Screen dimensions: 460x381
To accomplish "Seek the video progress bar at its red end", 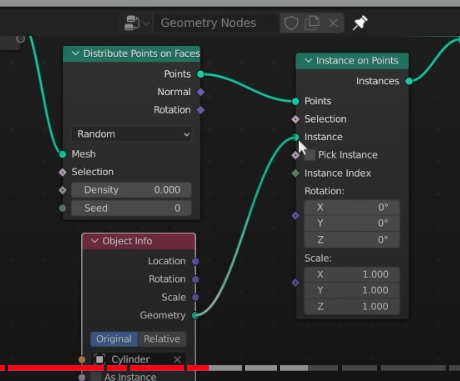I will (208, 368).
